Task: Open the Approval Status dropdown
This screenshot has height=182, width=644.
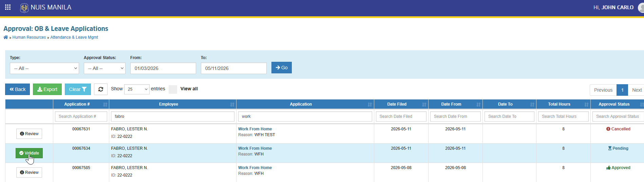Action: point(105,68)
